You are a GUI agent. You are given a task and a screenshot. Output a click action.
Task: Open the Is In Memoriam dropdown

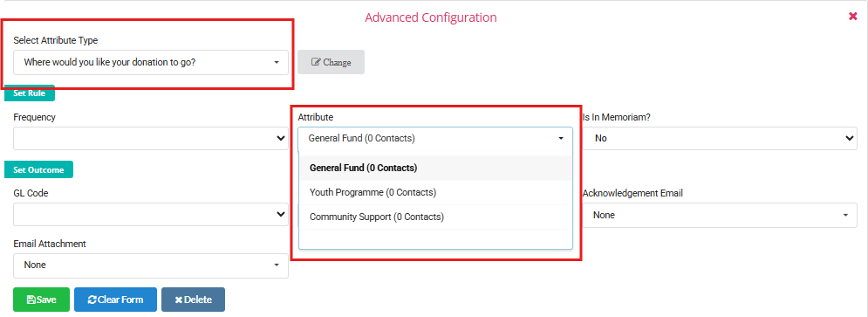(x=720, y=139)
